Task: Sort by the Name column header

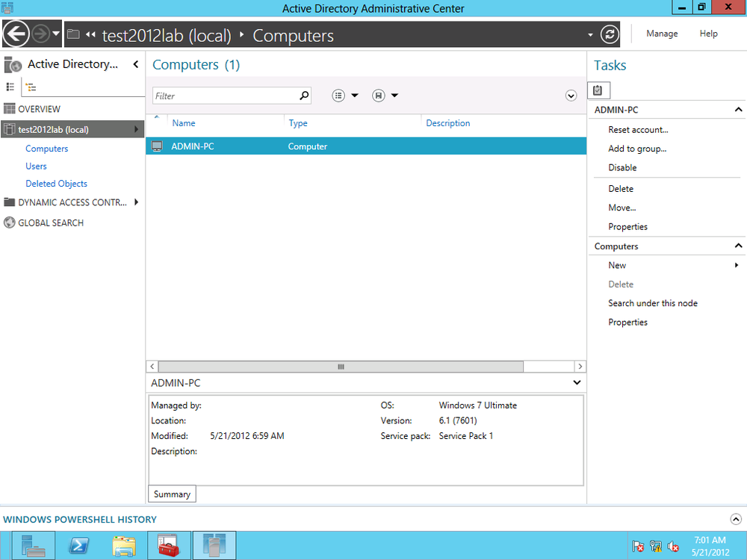Action: coord(184,123)
